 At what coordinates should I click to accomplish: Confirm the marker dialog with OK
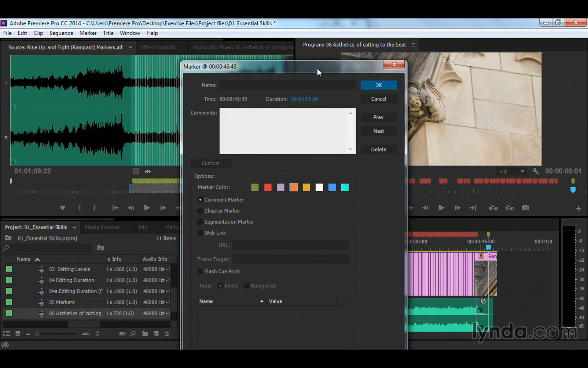(379, 85)
